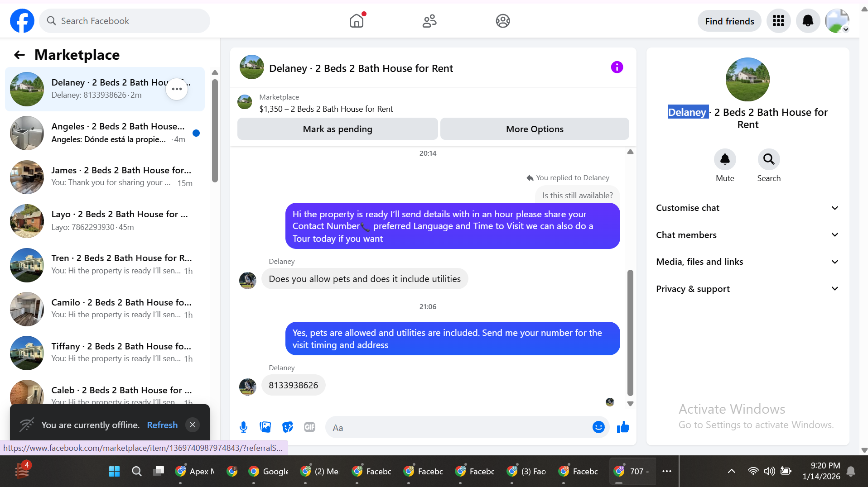The width and height of the screenshot is (868, 487).
Task: Switch to the 707 Chrome taskbar window
Action: click(632, 471)
